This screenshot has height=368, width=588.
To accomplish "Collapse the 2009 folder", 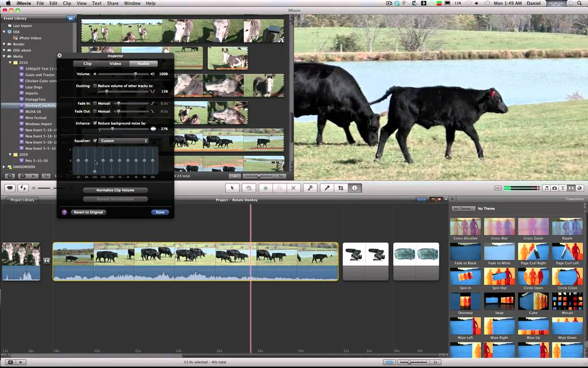I will (10, 154).
